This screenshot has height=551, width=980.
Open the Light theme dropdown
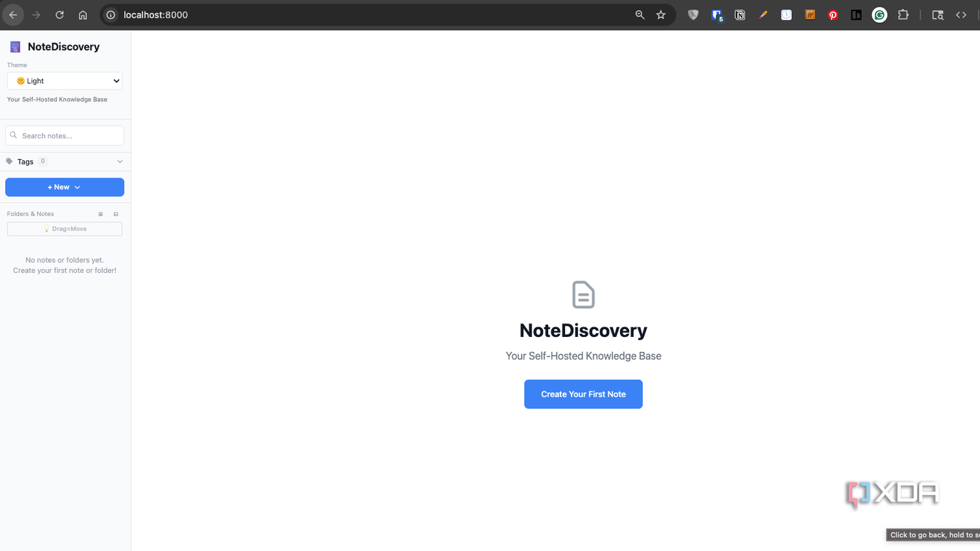(x=65, y=81)
